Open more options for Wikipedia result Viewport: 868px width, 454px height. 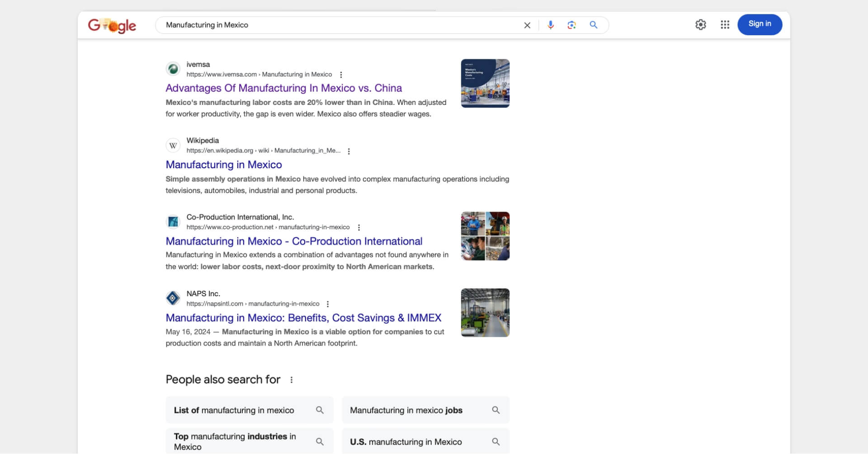tap(349, 151)
